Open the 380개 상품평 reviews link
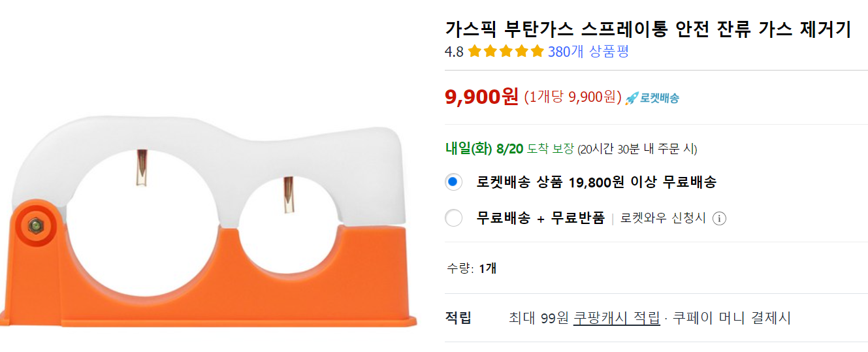Image resolution: width=868 pixels, height=352 pixels. pos(588,52)
